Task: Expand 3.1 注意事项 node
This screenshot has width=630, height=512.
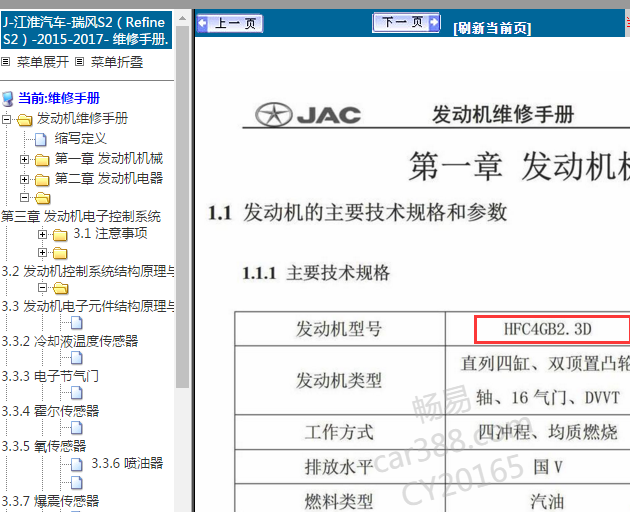Action: click(43, 234)
